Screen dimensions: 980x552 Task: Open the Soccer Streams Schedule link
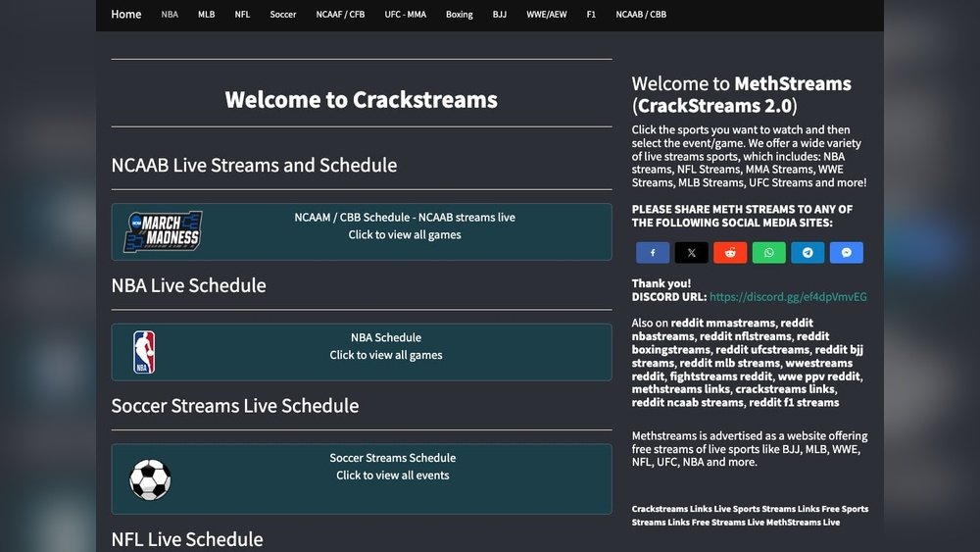(392, 458)
